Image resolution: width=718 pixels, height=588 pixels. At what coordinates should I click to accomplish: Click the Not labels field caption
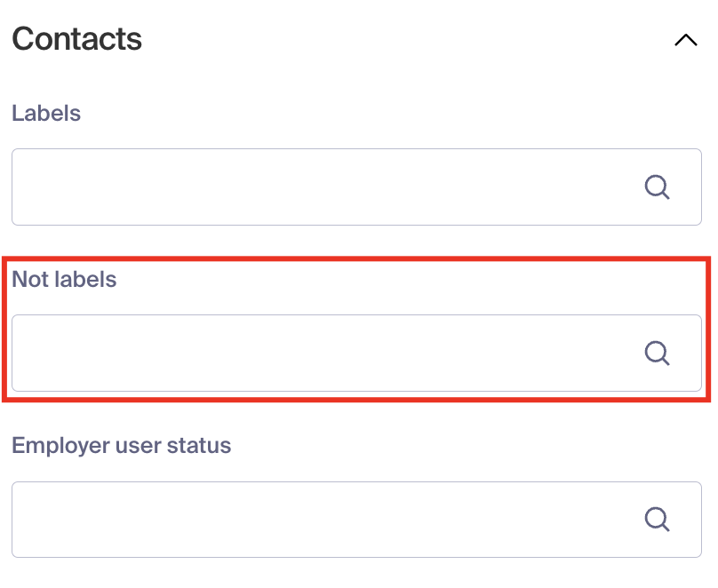click(64, 279)
